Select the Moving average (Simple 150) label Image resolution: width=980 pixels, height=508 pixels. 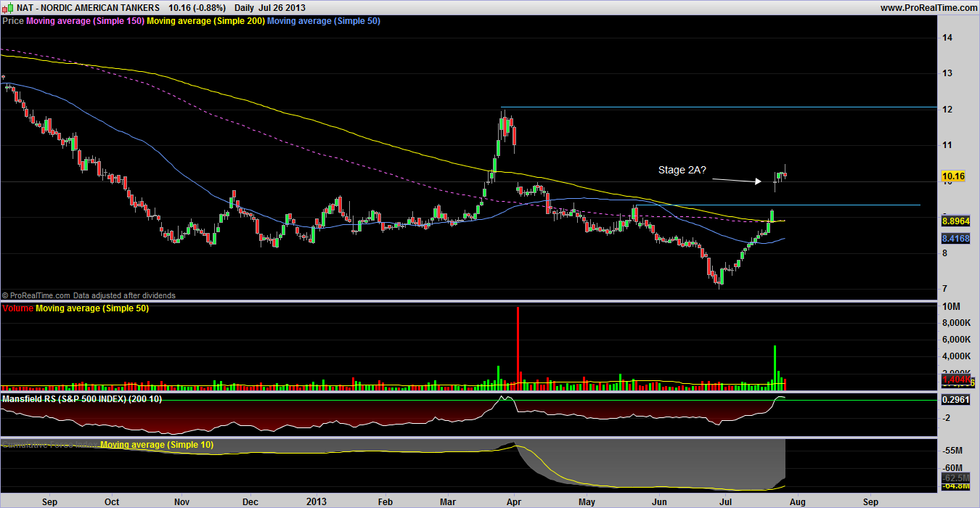pos(85,21)
